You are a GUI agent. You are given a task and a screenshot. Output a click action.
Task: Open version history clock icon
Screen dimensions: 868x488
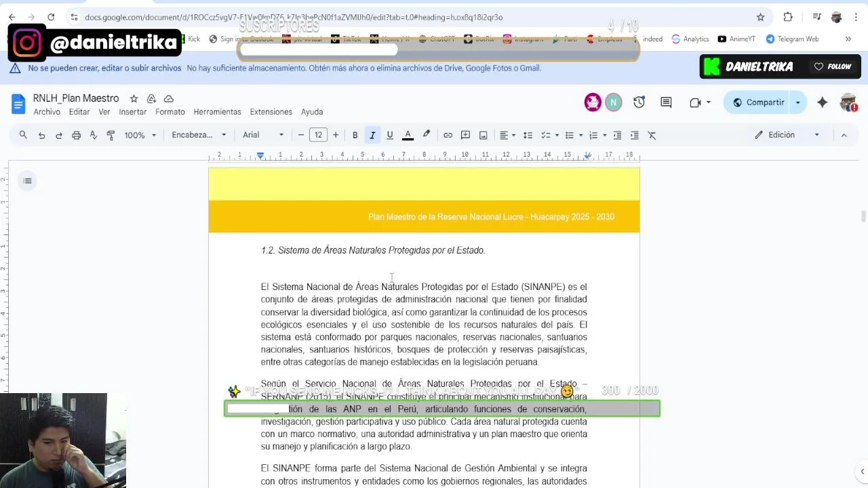[x=639, y=102]
